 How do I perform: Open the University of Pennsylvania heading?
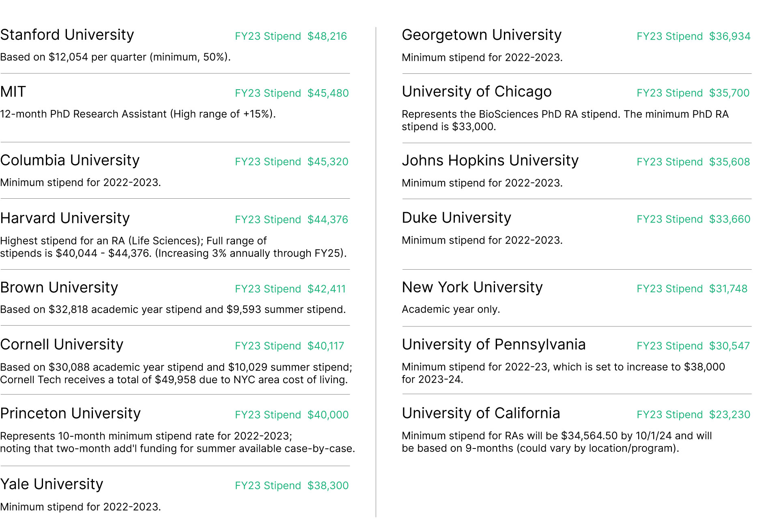click(x=494, y=345)
